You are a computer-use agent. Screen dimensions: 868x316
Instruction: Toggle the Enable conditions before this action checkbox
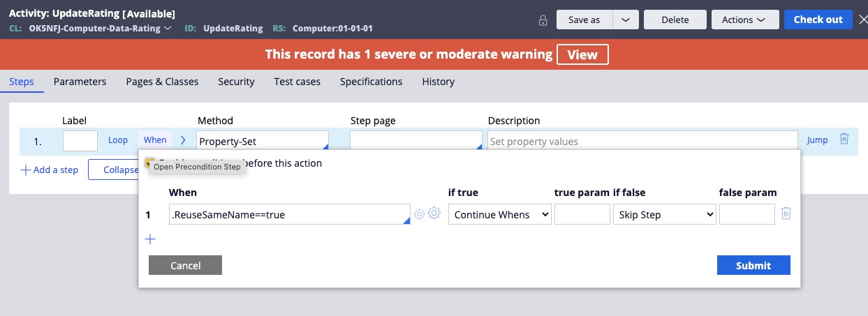point(149,163)
